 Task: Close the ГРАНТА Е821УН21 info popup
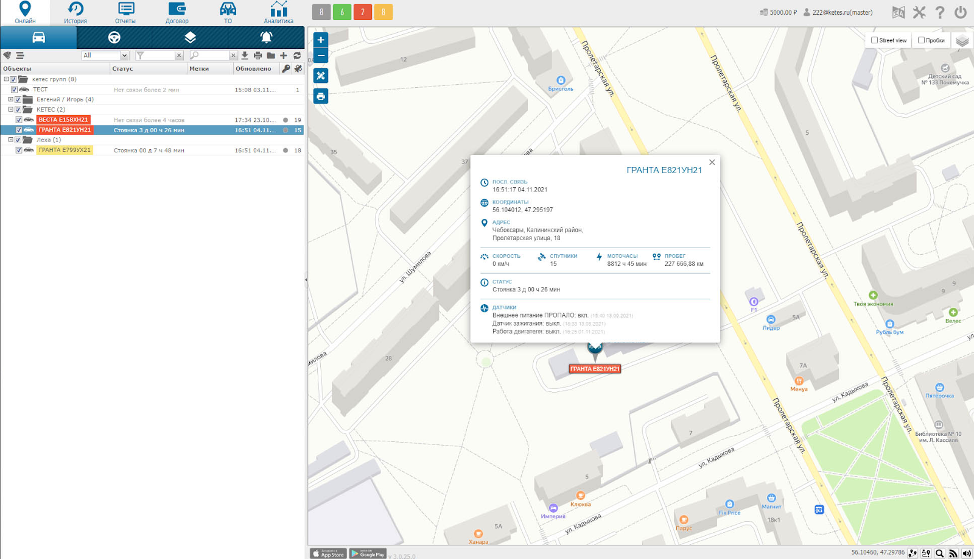pos(712,162)
